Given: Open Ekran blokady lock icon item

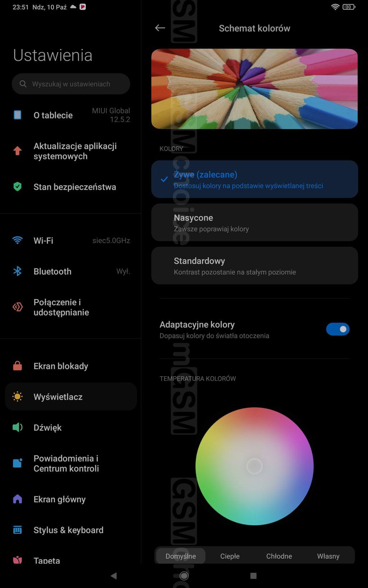Looking at the screenshot, I should 17,366.
